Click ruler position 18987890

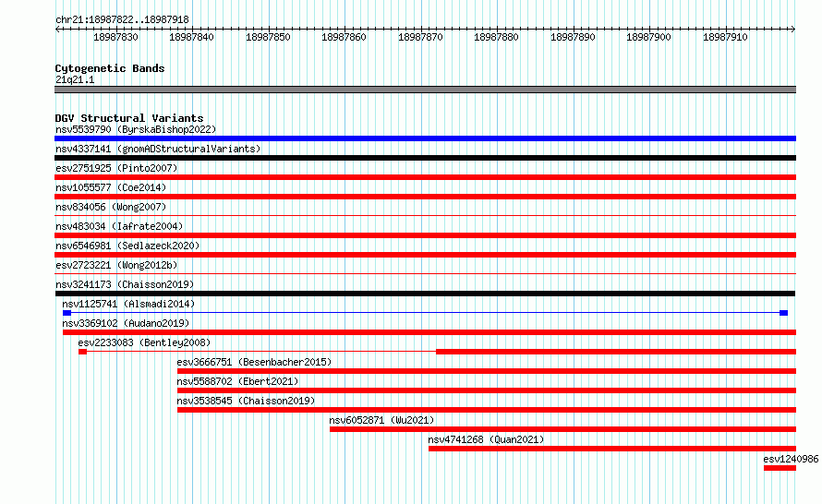pos(573,37)
